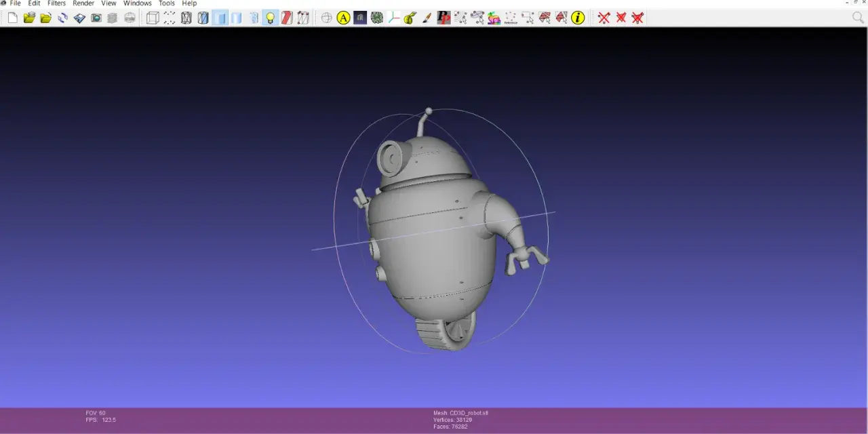868x434 pixels.
Task: Open the Tools menu
Action: (x=167, y=3)
